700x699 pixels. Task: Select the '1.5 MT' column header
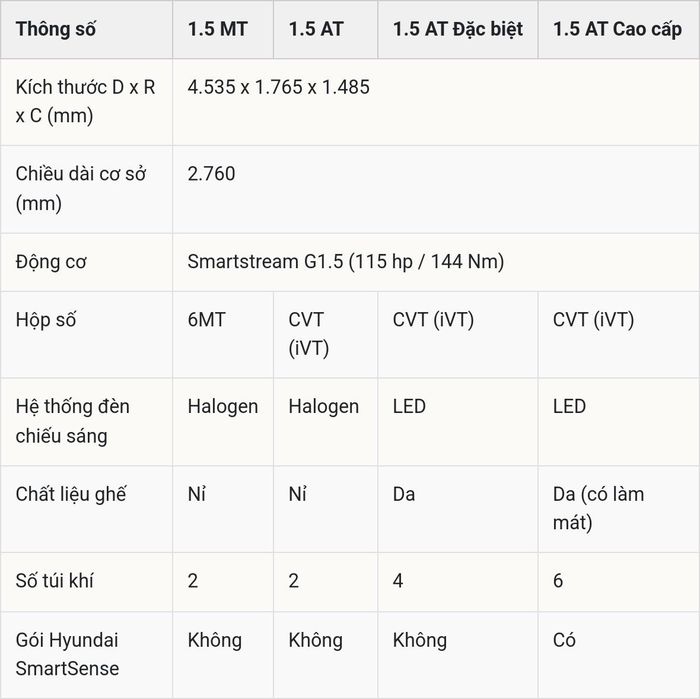click(217, 29)
